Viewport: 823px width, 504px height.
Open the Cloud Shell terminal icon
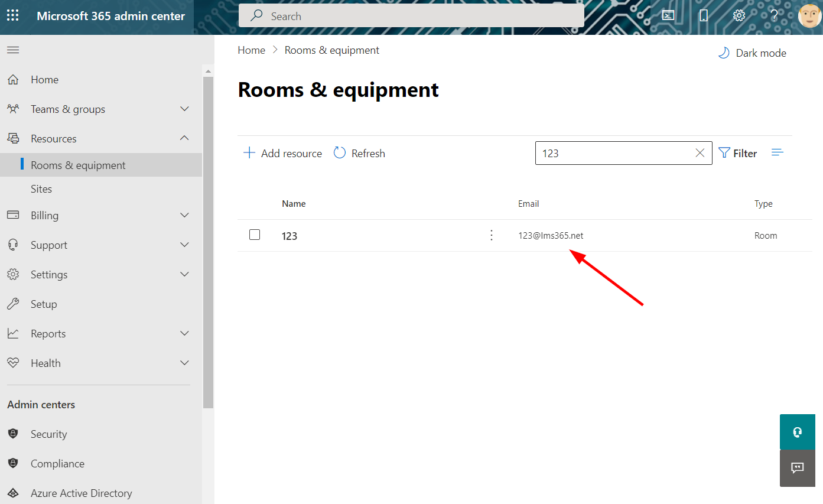pyautogui.click(x=668, y=16)
